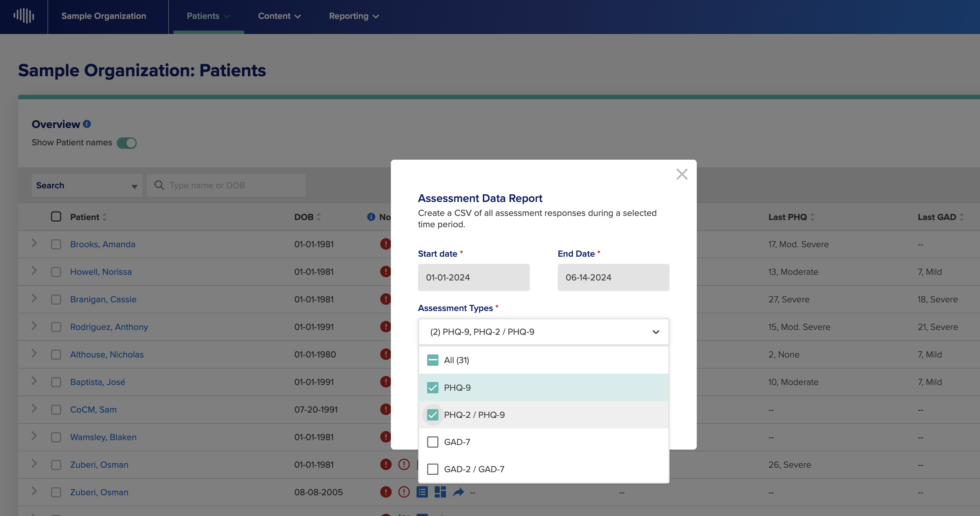Viewport: 980px width, 516px height.
Task: Click share arrow icon for Zuberi 08-08-2005
Action: tap(458, 492)
